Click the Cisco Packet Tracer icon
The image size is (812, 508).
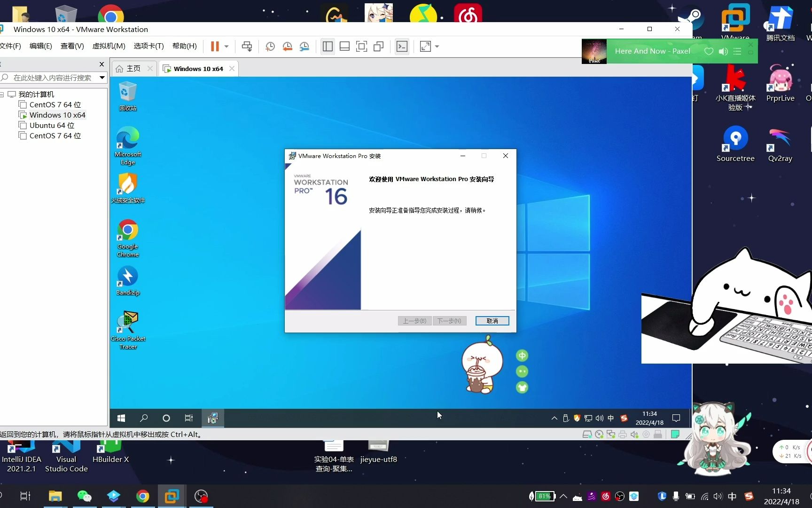click(128, 330)
